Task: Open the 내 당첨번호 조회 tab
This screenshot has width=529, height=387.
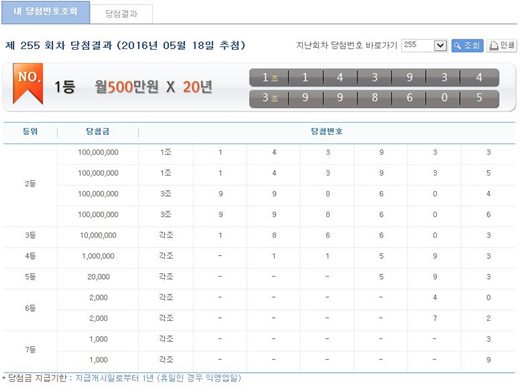Action: coord(46,12)
